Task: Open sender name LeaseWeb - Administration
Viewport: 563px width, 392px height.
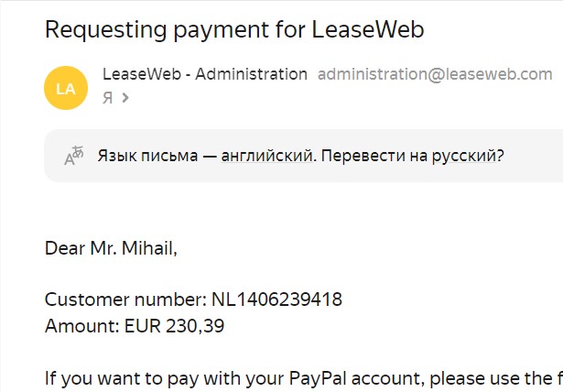Action: pyautogui.click(x=205, y=74)
